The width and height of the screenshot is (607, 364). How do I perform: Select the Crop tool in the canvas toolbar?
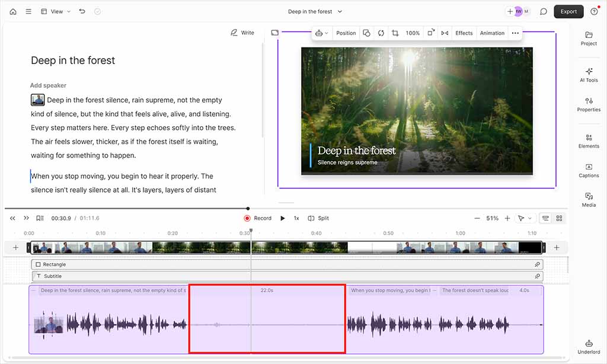click(x=396, y=33)
